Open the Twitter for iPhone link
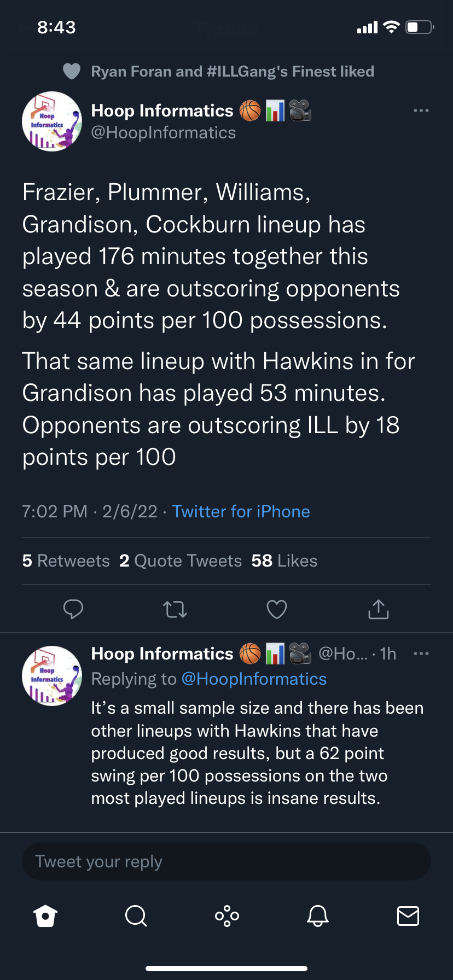453x980 pixels. [241, 511]
